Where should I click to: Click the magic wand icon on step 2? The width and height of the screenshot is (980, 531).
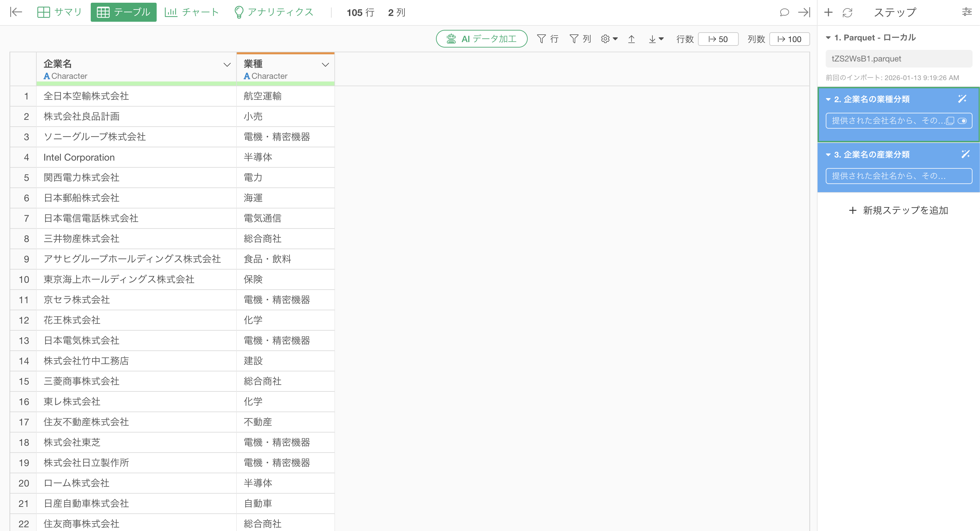(x=962, y=99)
